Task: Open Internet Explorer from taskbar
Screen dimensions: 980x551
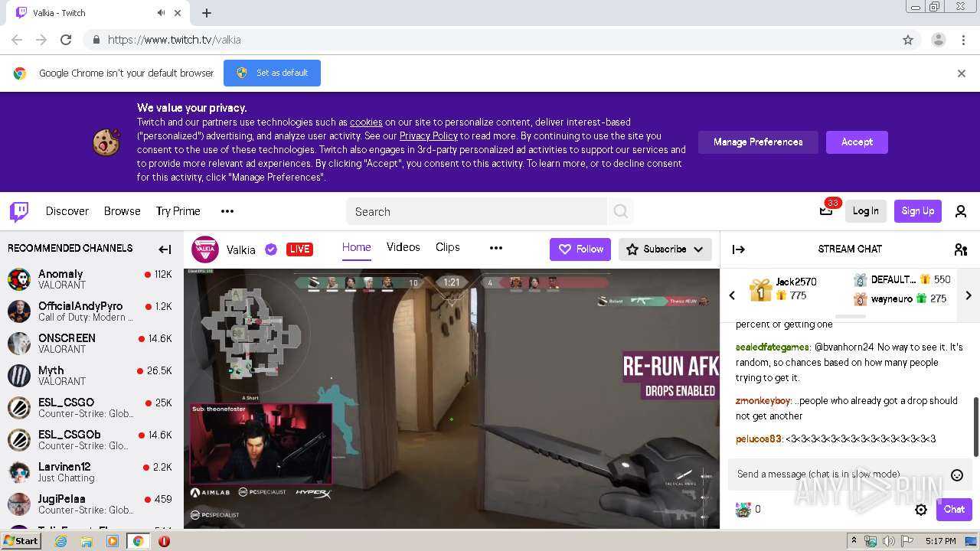Action: coord(61,541)
